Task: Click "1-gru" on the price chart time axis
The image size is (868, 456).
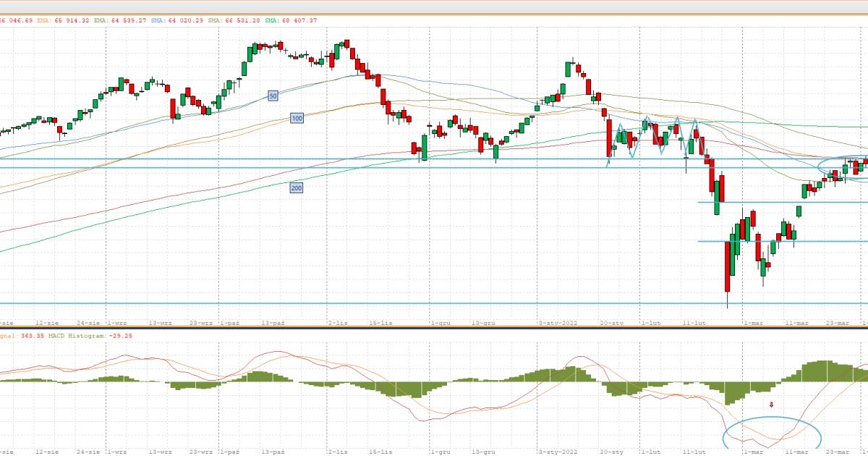Action: pyautogui.click(x=439, y=322)
